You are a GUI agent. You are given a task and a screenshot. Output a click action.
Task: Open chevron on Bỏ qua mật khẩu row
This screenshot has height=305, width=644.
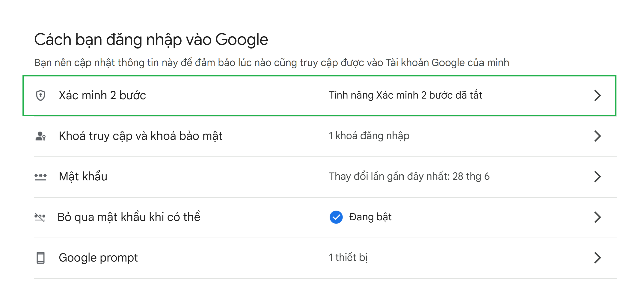[597, 217]
